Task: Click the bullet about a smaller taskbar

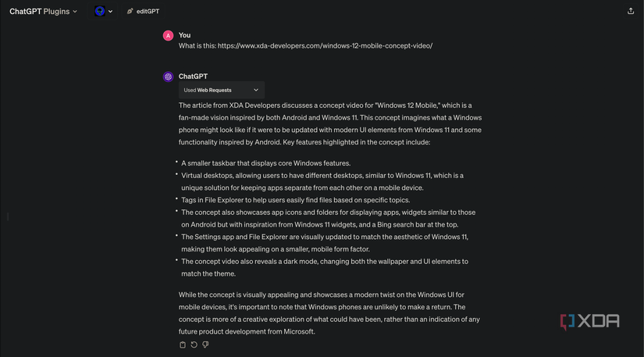Action: click(x=265, y=163)
